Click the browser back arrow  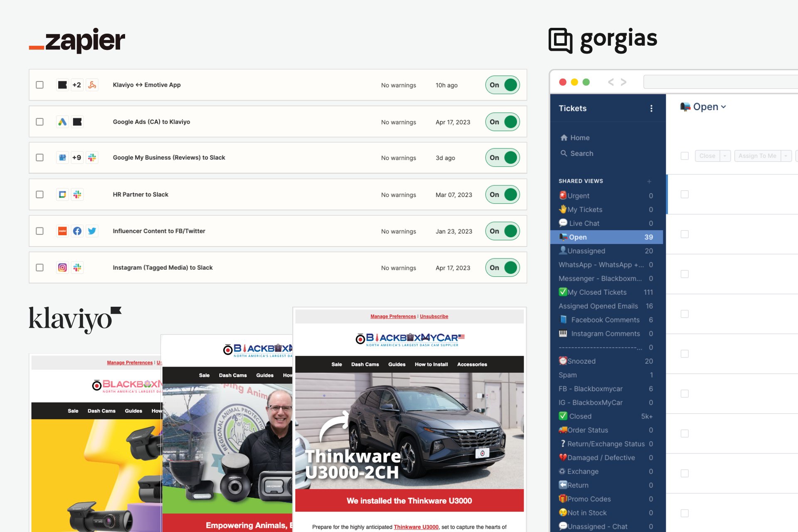click(x=611, y=82)
